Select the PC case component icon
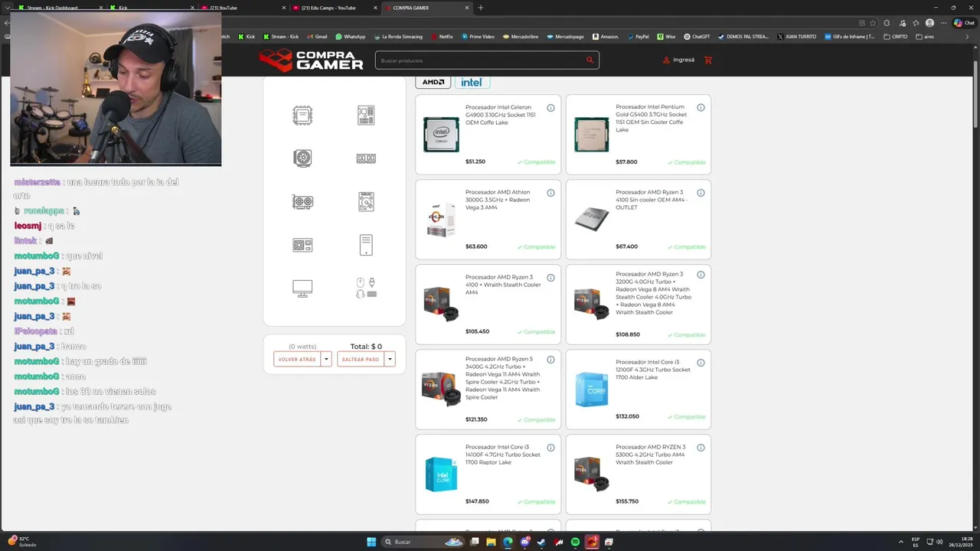980x551 pixels. coord(366,245)
